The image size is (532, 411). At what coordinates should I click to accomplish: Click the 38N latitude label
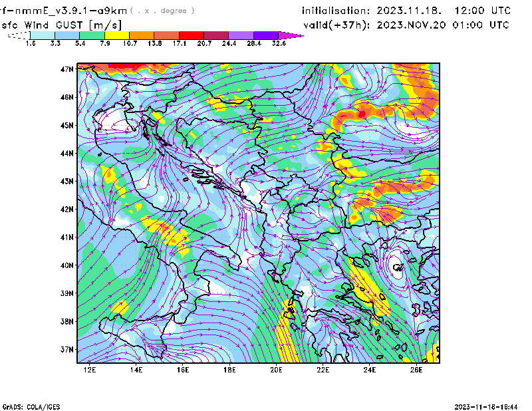click(66, 321)
